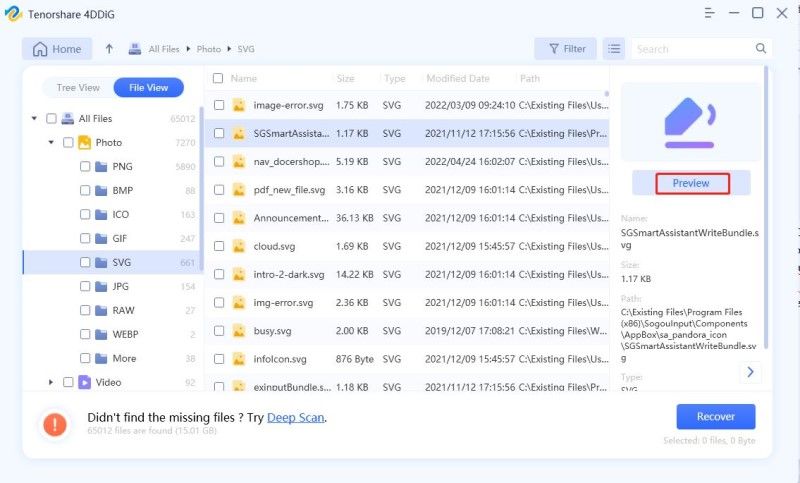Click the file list scrollbar
Screen dimensions: 800x483
pos(607,93)
